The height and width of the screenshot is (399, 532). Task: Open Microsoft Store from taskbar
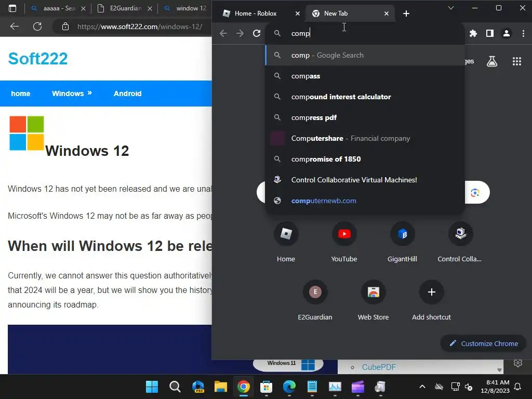click(267, 387)
